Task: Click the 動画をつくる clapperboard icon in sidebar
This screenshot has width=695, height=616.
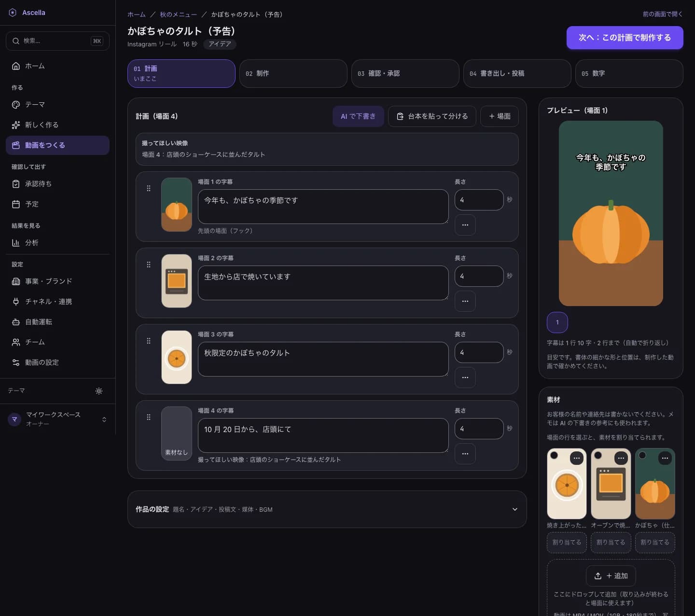Action: 16,145
